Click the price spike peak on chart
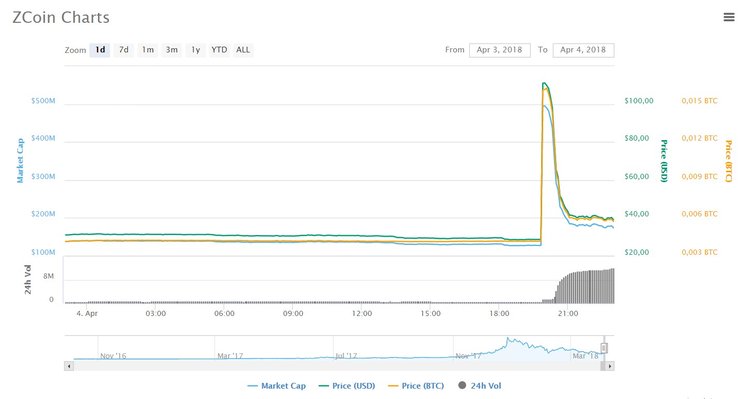Screen dimensions: 750x399 point(544,84)
